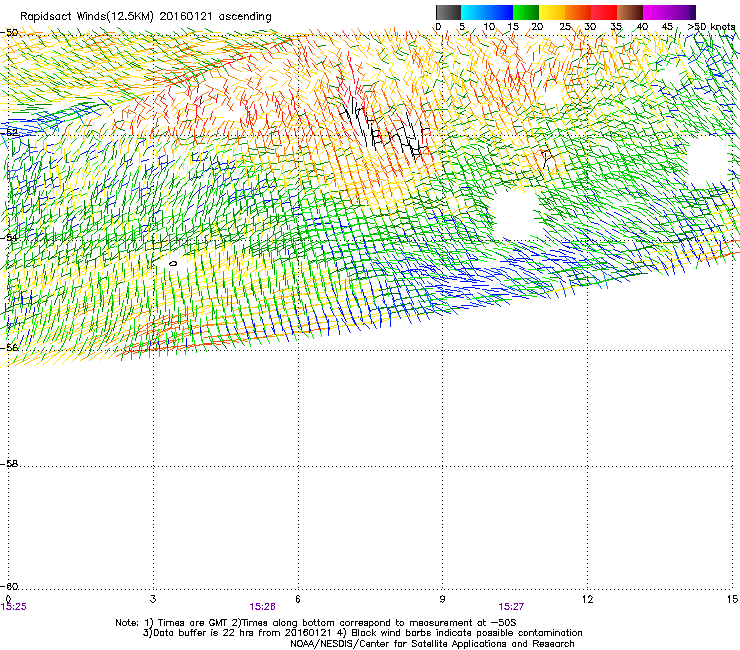Click the small black oval marker in the wind field

173,264
